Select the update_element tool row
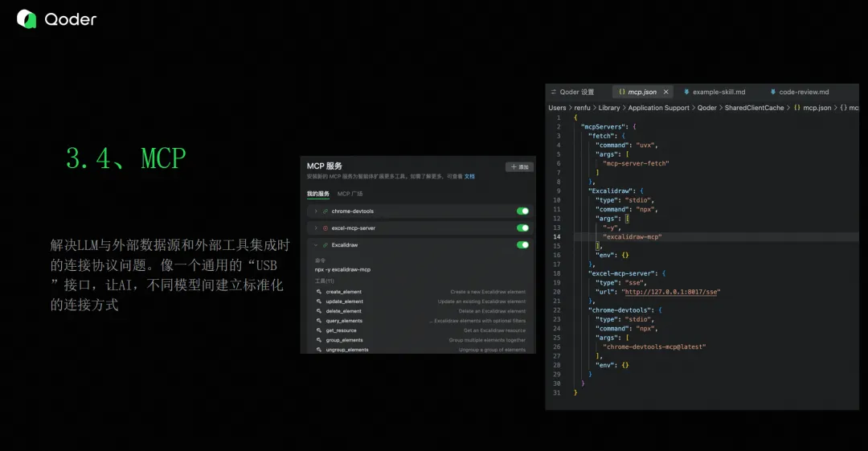868x451 pixels. tap(420, 301)
